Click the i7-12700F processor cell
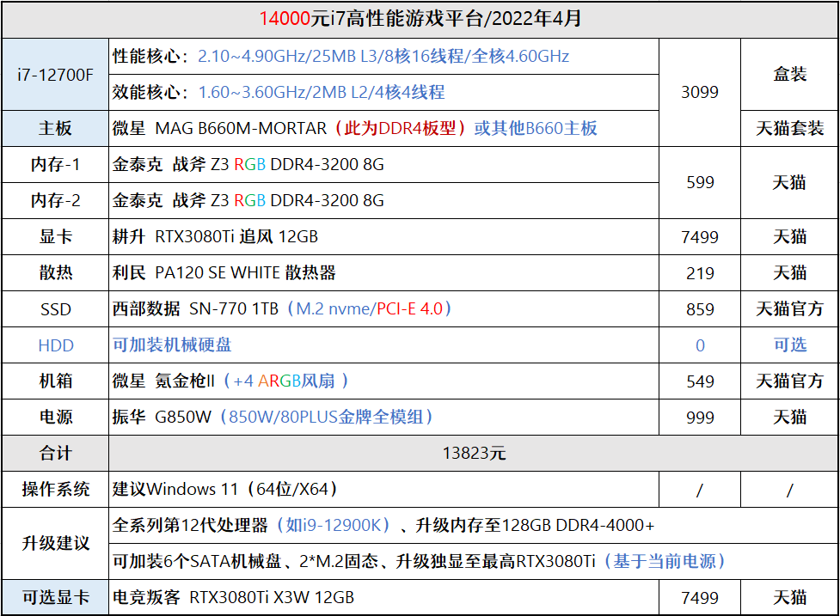This screenshot has height=616, width=840. pos(55,75)
